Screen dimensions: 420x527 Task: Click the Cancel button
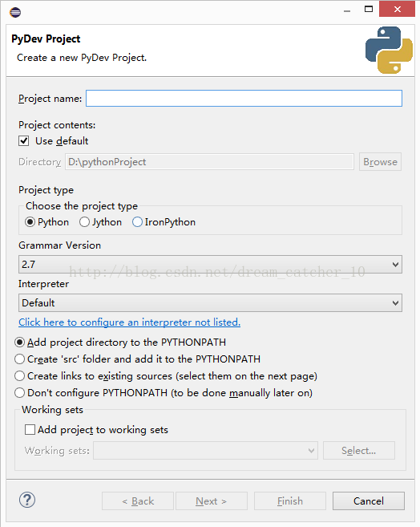pyautogui.click(x=368, y=501)
